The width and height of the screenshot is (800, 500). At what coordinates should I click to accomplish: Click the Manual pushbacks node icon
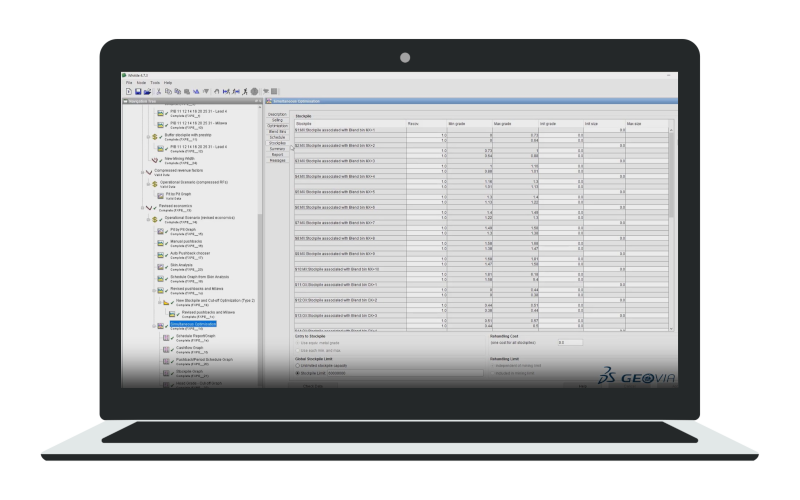[160, 243]
